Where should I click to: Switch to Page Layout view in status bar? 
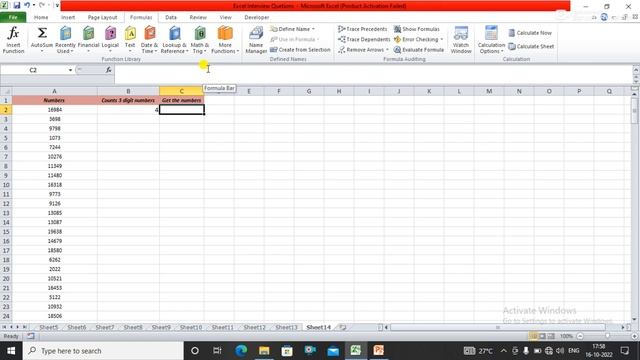pyautogui.click(x=542, y=336)
